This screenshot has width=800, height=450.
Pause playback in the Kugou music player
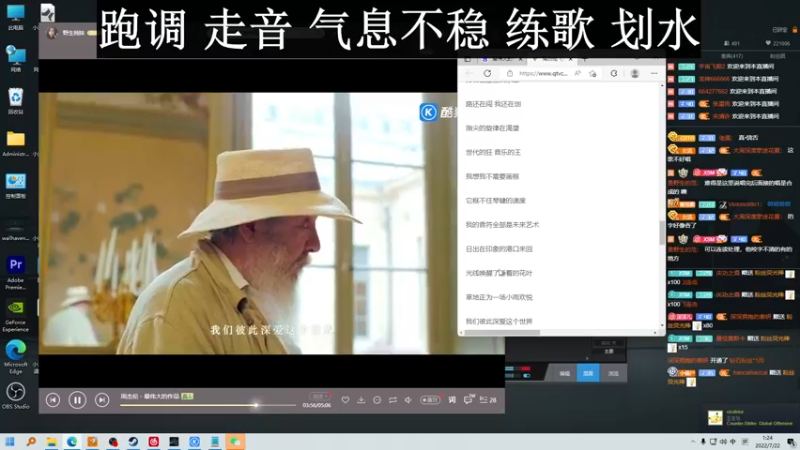77,400
